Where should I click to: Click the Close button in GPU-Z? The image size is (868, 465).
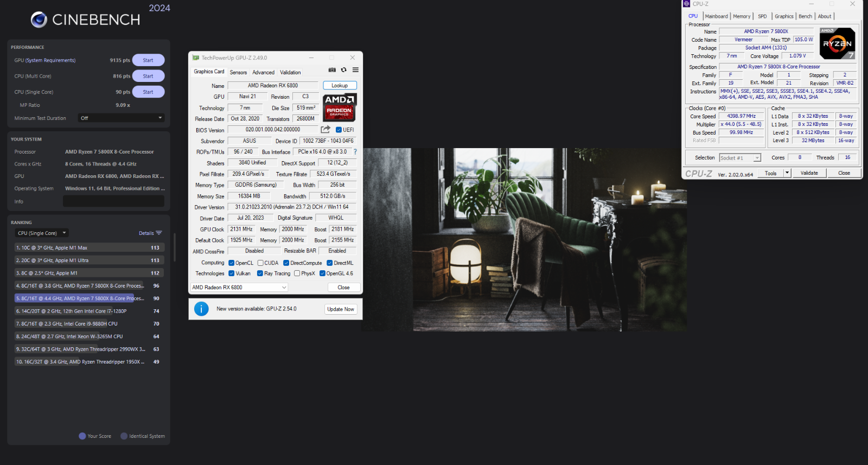pos(343,288)
